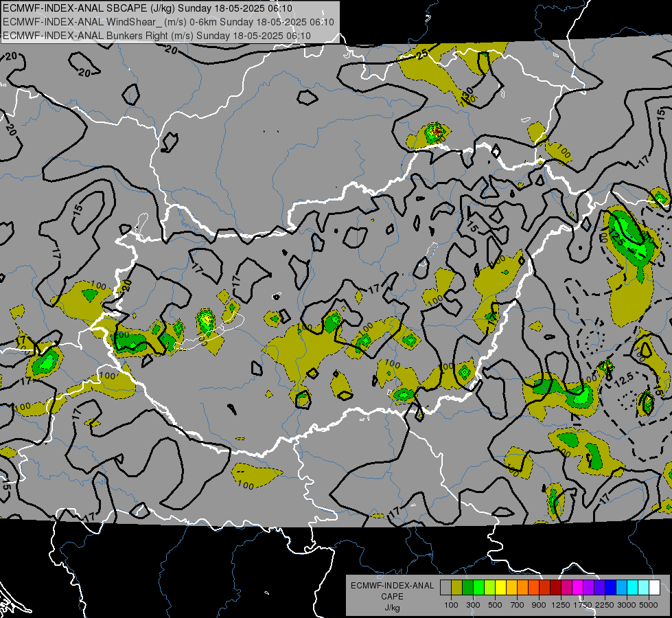Select the magenta swatch before 1750
The width and height of the screenshot is (672, 618).
pyautogui.click(x=578, y=588)
